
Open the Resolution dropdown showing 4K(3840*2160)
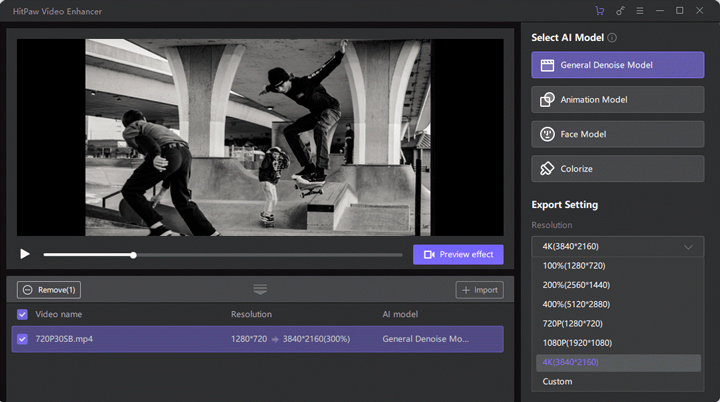618,247
